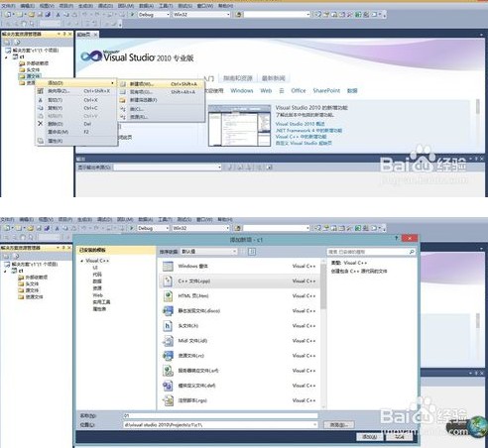Select the 服务器响应文件(.srf) template icon
488x448 pixels.
[168, 371]
